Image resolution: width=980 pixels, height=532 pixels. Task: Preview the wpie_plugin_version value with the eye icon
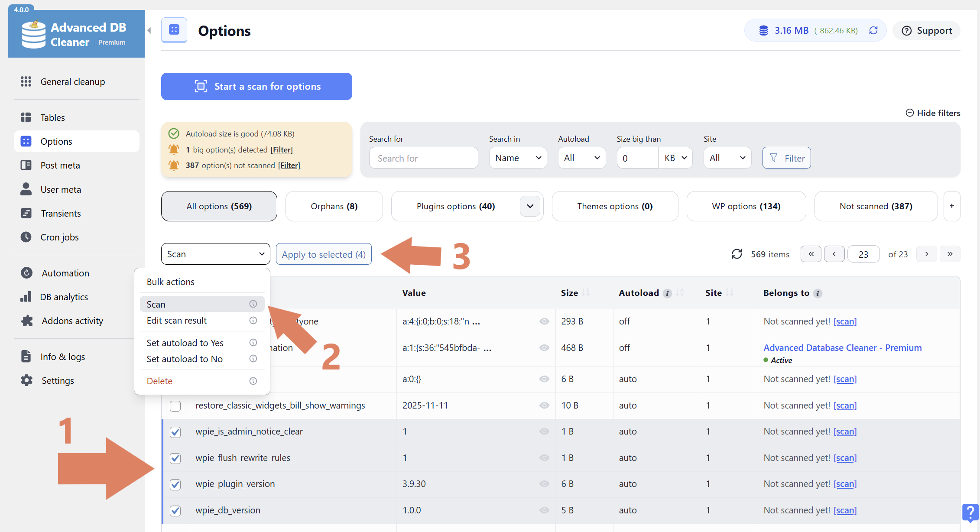tap(544, 484)
